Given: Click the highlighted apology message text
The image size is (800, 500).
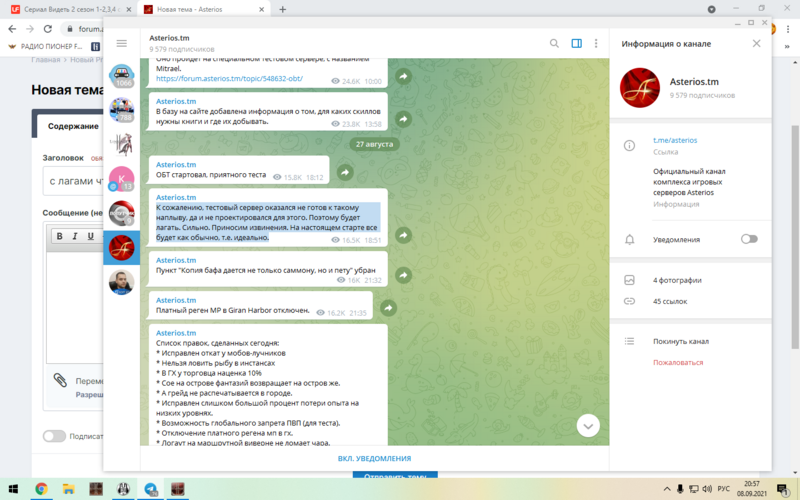Looking at the screenshot, I should tap(267, 222).
